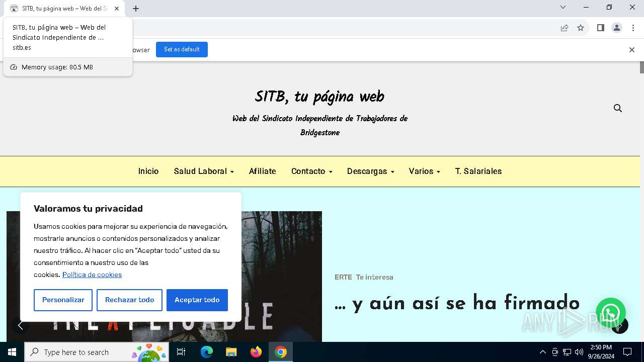
Task: Click the page vertical scrollbar thumb
Action: (642, 67)
